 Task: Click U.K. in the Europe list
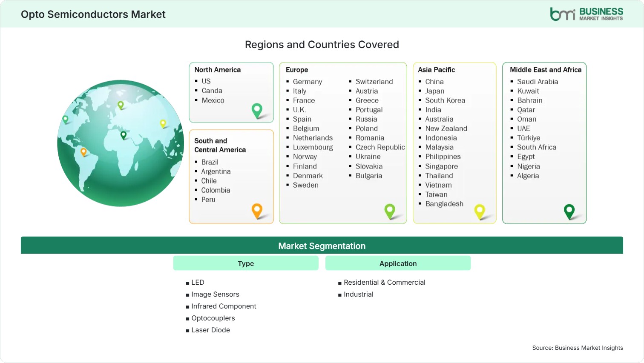coord(299,110)
